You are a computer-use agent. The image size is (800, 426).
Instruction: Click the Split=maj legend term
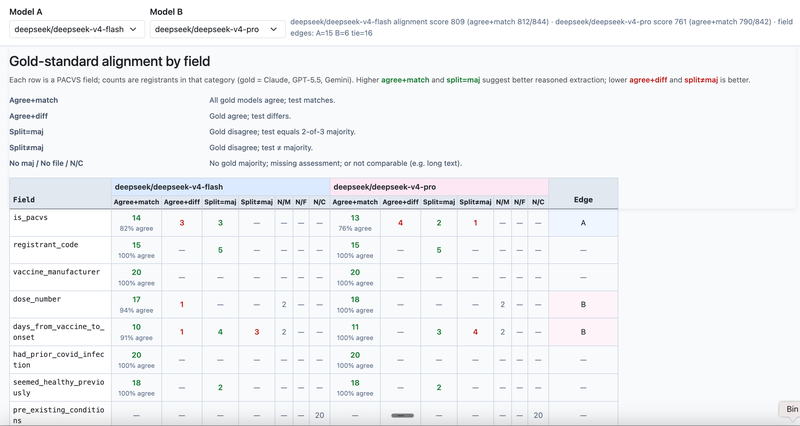27,132
